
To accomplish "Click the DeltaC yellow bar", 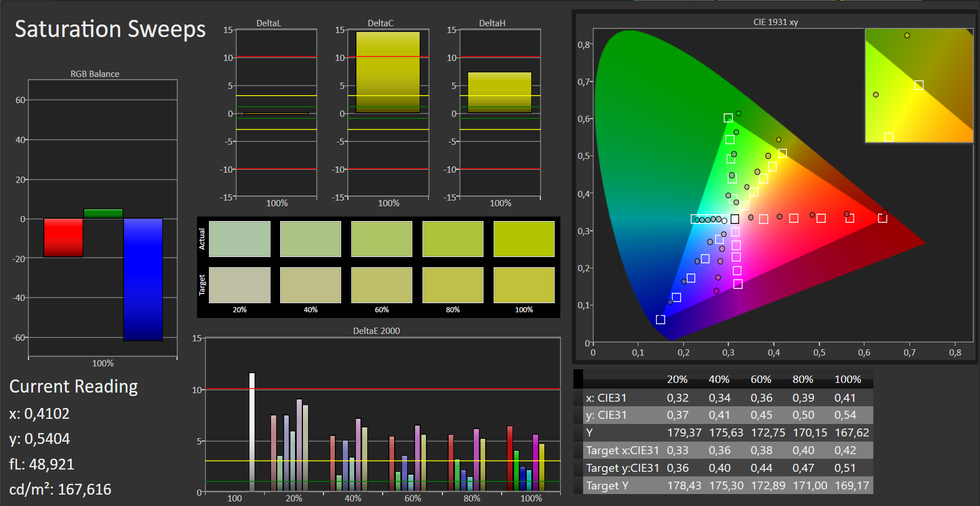I will click(388, 72).
